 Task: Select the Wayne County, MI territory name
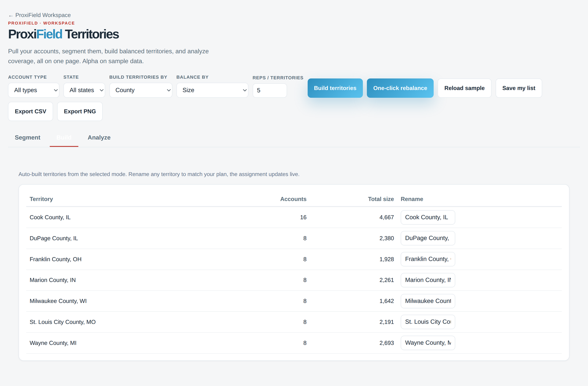tap(53, 343)
